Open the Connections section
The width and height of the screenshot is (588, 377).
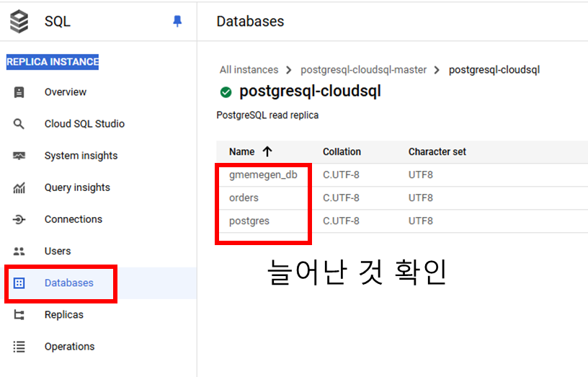pos(73,219)
